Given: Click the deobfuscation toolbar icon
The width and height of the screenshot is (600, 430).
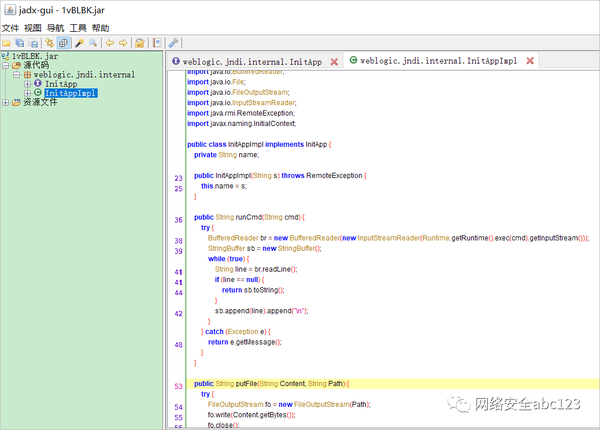Looking at the screenshot, I should coord(140,44).
